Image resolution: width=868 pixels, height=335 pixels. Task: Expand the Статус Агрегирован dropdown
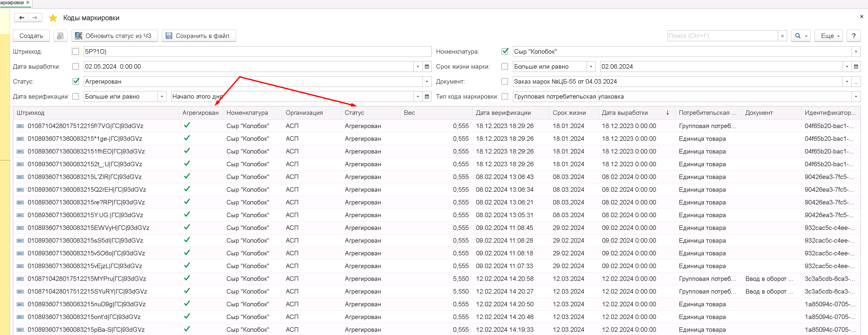(x=427, y=81)
